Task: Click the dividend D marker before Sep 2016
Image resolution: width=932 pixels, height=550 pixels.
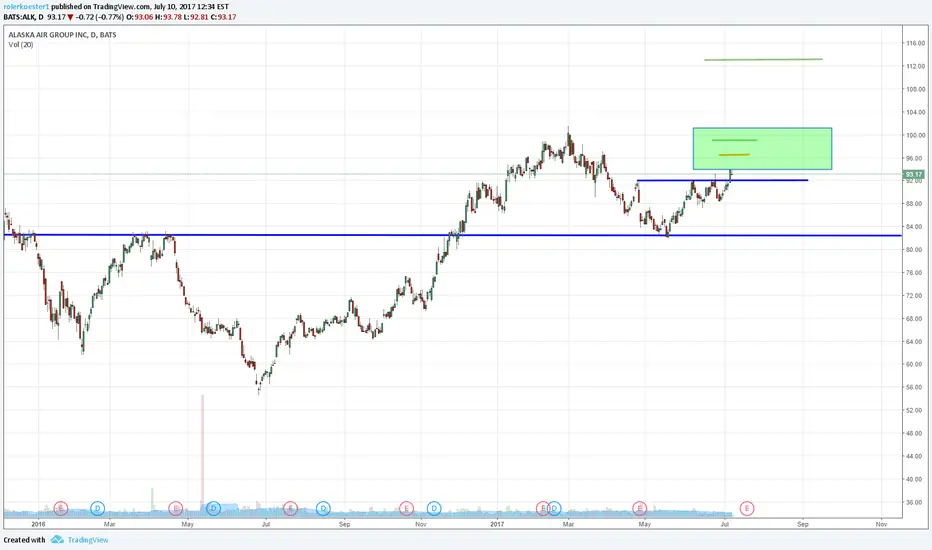Action: (x=323, y=508)
